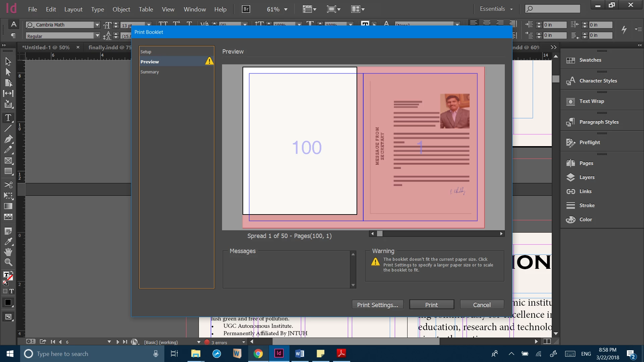
Task: Click the spread preview slider thumb
Action: click(380, 234)
